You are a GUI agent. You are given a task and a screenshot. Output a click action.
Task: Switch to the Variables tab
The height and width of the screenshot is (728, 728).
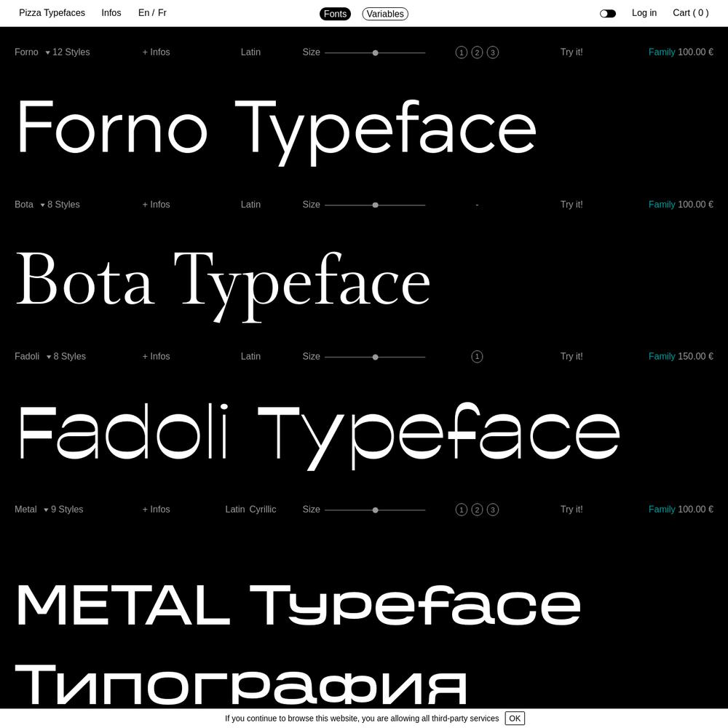[x=385, y=14]
